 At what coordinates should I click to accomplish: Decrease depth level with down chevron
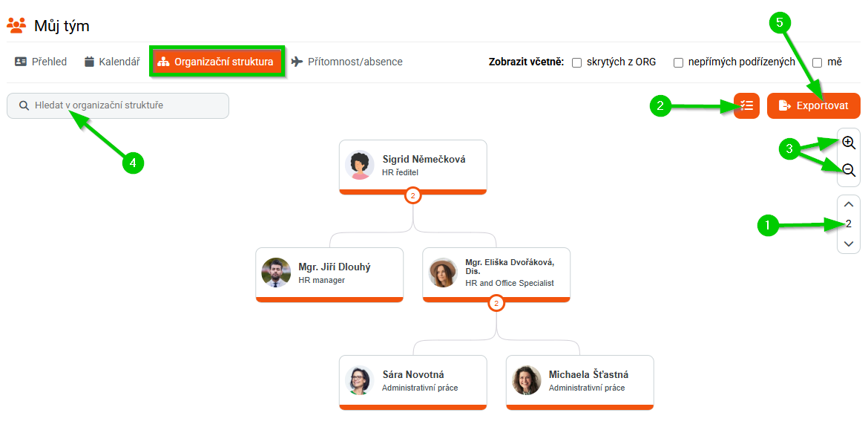pos(849,244)
